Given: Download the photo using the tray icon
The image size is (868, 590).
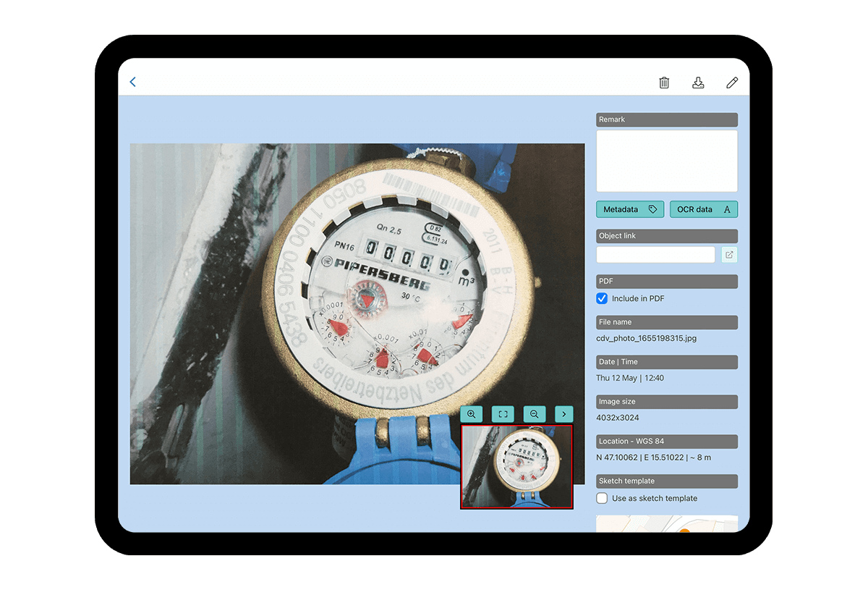Looking at the screenshot, I should pos(698,83).
